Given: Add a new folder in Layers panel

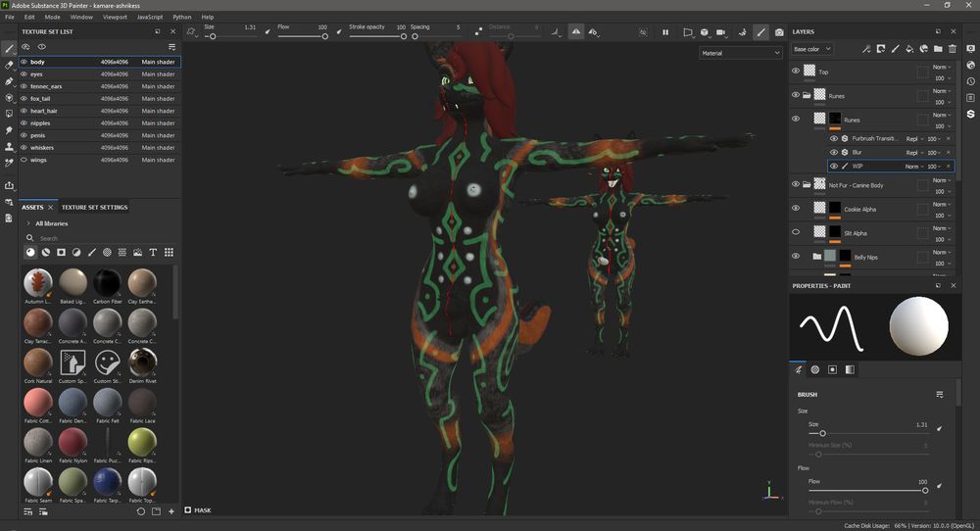Looking at the screenshot, I should tap(937, 48).
